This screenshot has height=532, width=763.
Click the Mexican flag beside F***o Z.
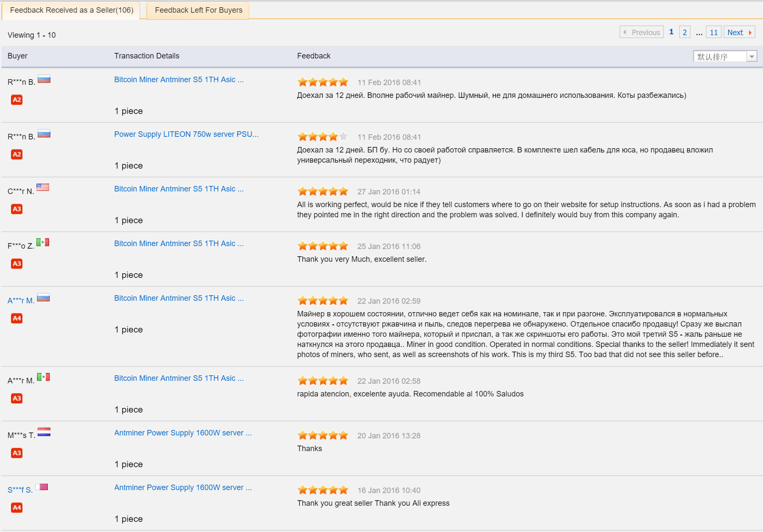click(x=43, y=242)
